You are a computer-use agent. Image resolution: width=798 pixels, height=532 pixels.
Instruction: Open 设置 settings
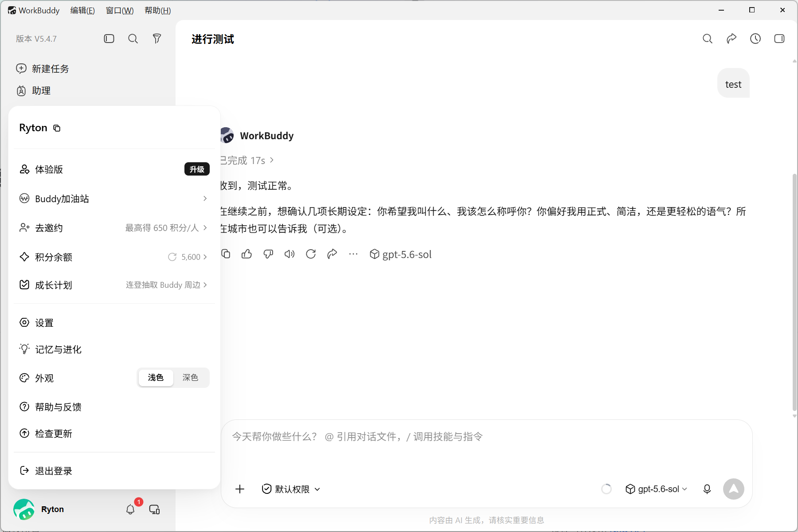coord(114,323)
